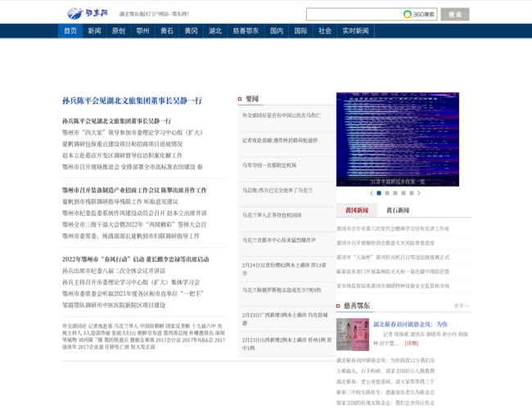The image size is (532, 409).
Task: Open the 国际 navigation item
Action: (x=300, y=31)
